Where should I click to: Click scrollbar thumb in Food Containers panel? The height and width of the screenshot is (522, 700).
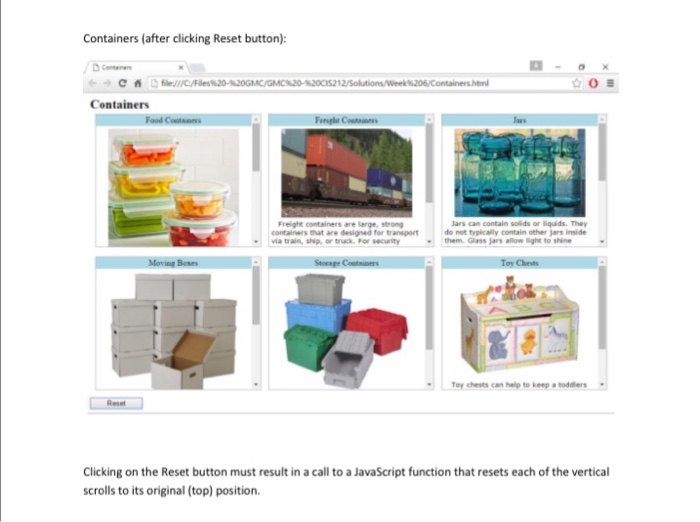[x=256, y=147]
